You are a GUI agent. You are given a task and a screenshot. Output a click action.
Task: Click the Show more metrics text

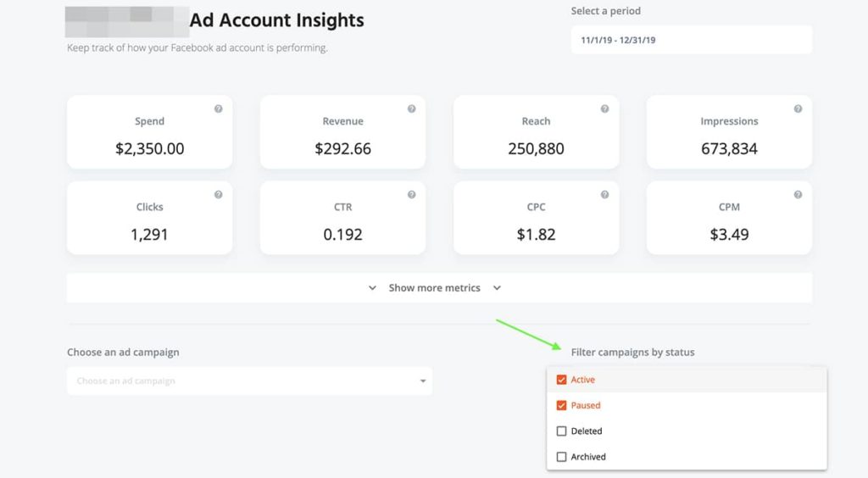434,288
